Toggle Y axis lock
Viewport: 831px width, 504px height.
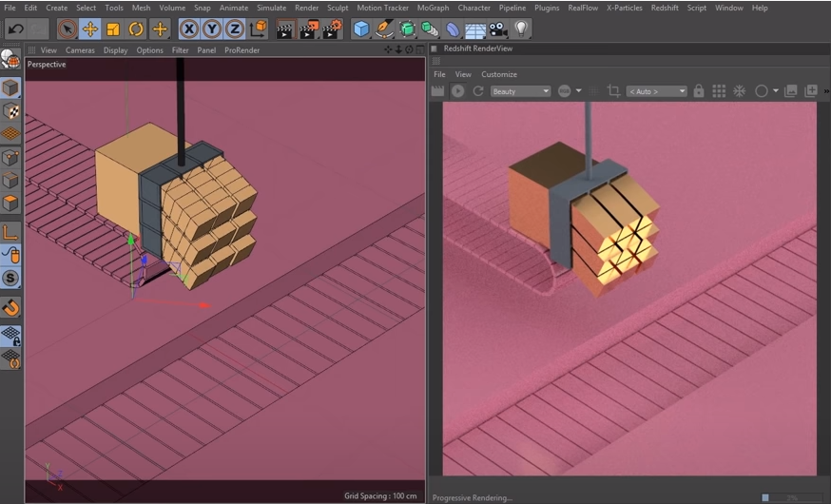point(212,29)
